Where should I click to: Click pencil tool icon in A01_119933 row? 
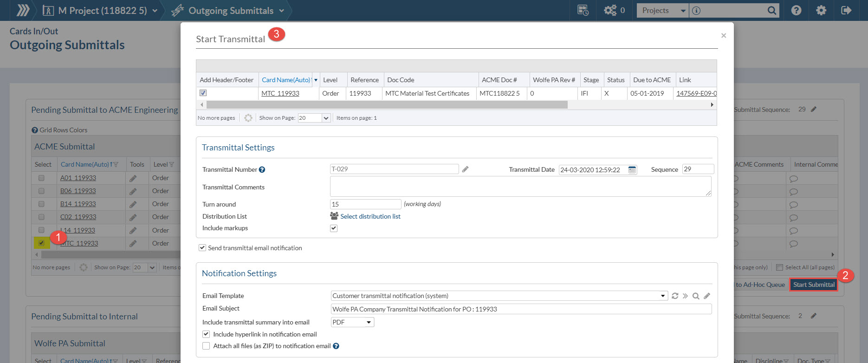tap(133, 178)
